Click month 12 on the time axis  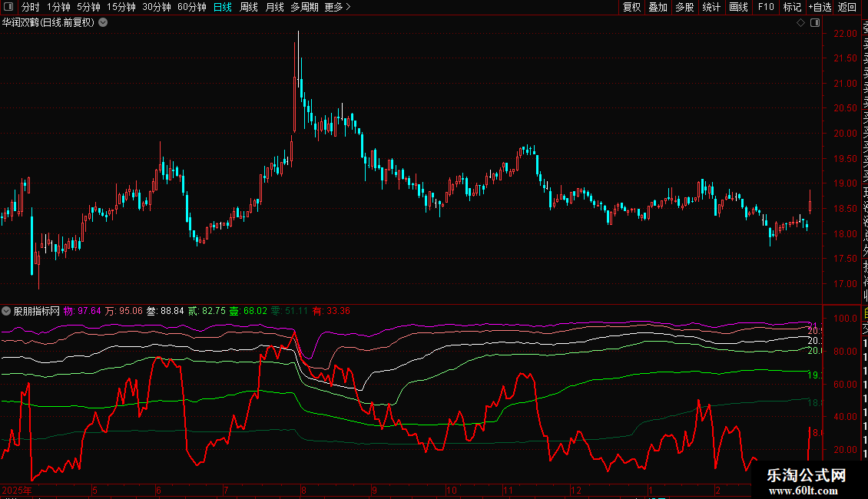[x=576, y=490]
